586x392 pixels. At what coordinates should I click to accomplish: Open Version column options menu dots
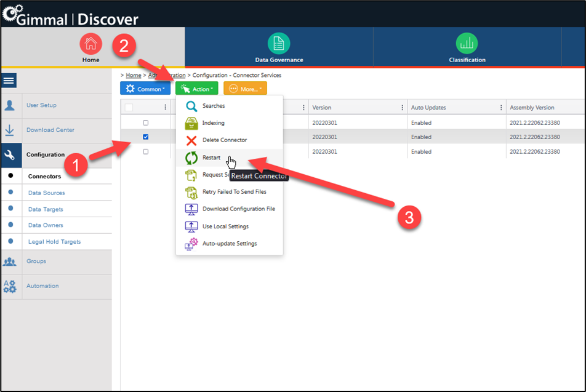click(402, 108)
